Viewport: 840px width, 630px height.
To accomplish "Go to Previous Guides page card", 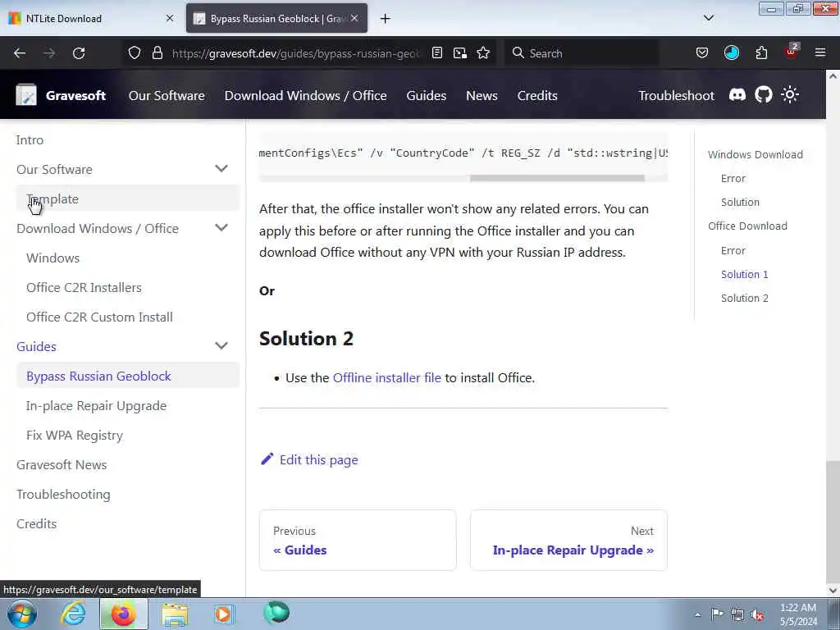I will pos(358,540).
